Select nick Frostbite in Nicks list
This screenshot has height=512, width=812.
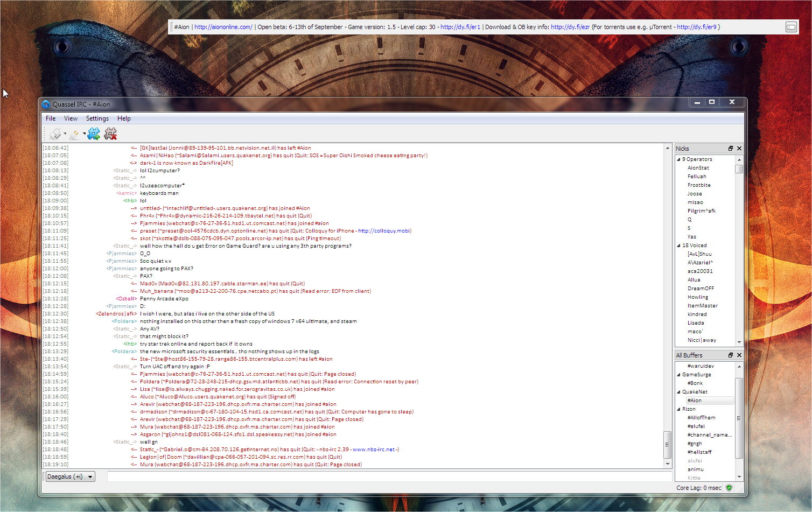[x=699, y=185]
